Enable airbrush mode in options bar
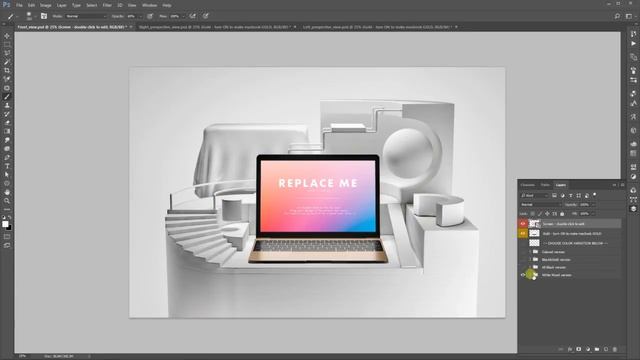Image resolution: width=640 pixels, height=360 pixels. tap(192, 16)
